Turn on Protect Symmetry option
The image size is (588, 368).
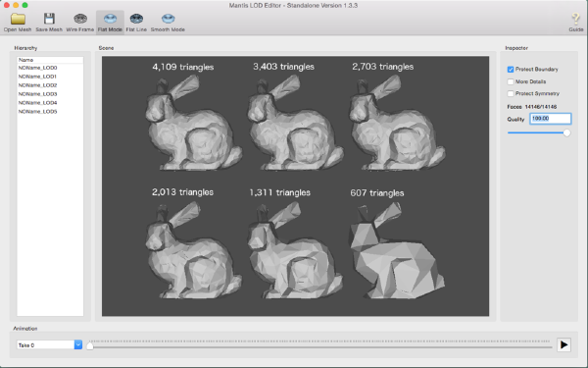511,93
